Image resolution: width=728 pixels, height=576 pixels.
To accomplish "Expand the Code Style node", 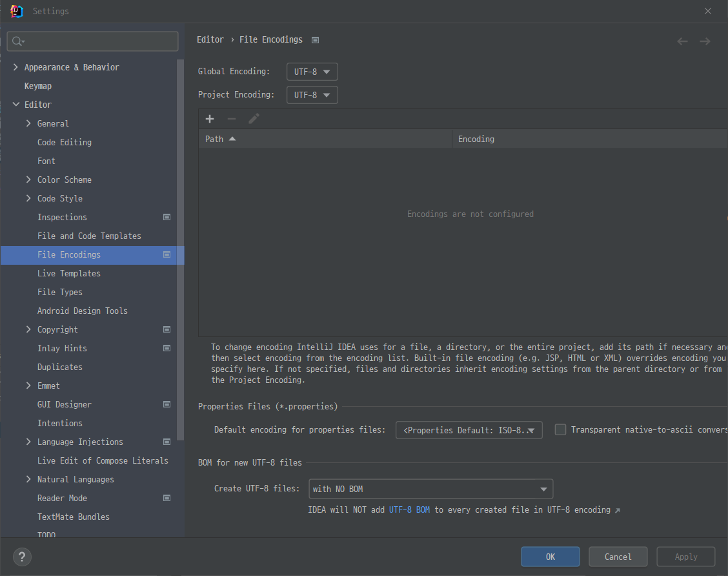I will coord(28,198).
